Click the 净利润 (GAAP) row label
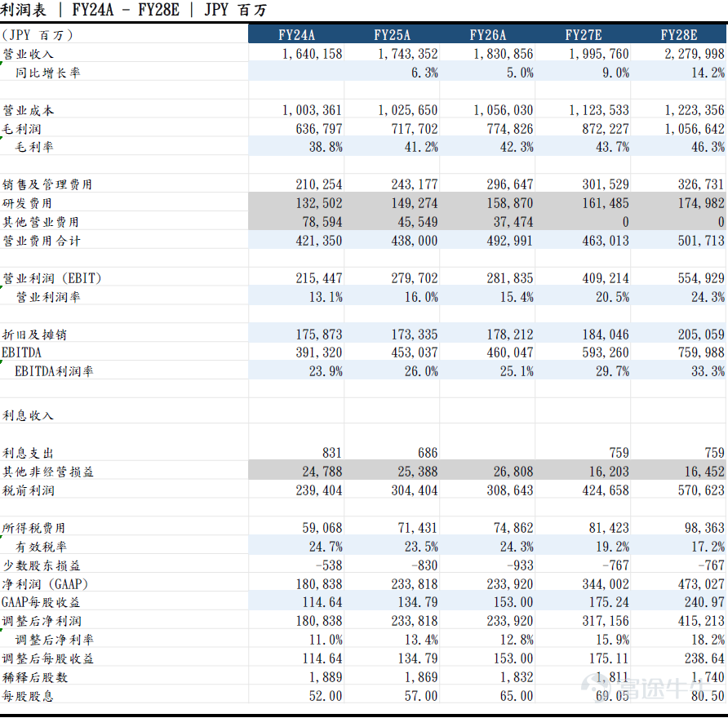The width and height of the screenshot is (728, 718). pos(45,584)
